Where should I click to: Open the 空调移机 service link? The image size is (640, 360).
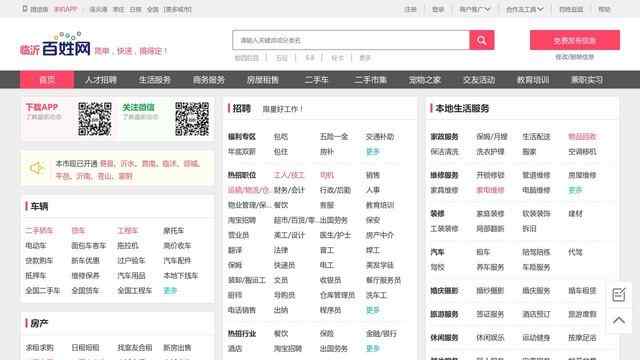(x=582, y=152)
